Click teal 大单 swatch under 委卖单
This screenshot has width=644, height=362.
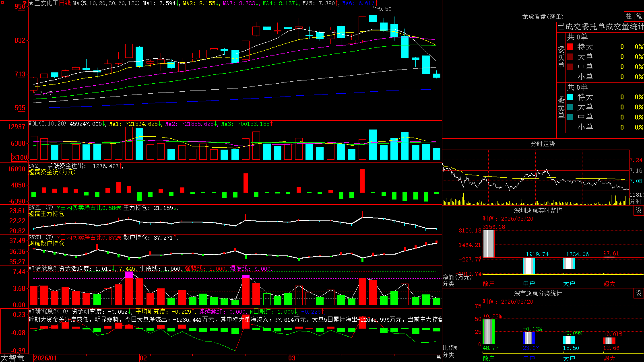coord(570,107)
